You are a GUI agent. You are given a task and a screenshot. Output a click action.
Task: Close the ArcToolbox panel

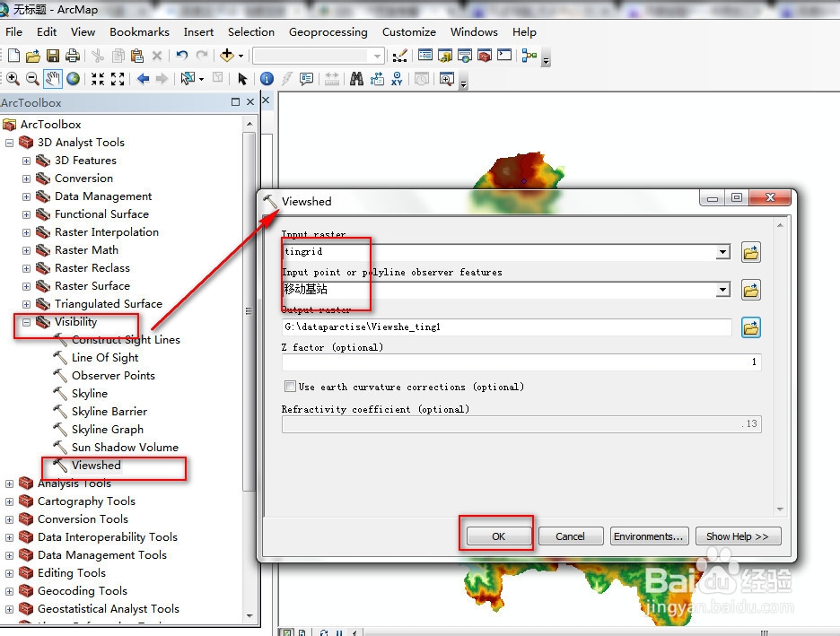[x=250, y=101]
